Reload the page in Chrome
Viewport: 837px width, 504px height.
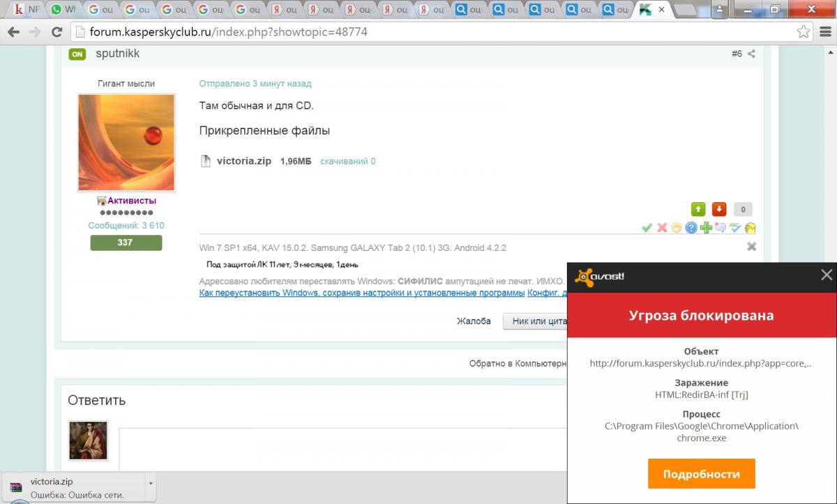point(56,32)
